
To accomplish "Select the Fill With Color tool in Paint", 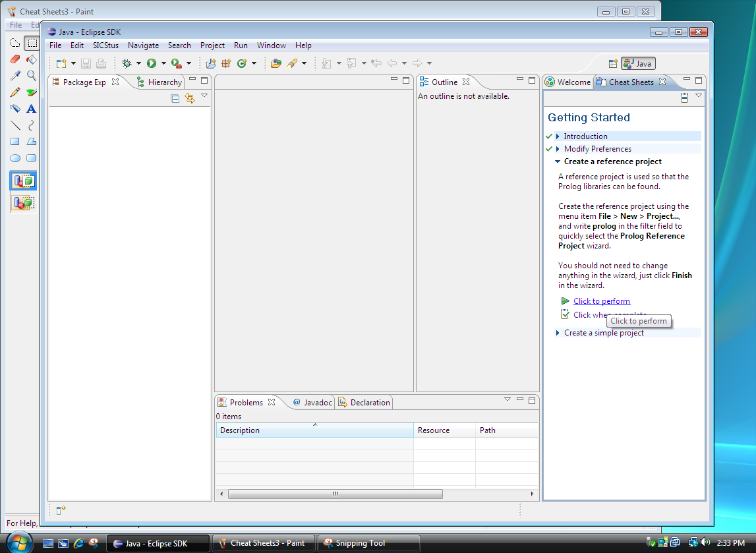I will point(32,59).
